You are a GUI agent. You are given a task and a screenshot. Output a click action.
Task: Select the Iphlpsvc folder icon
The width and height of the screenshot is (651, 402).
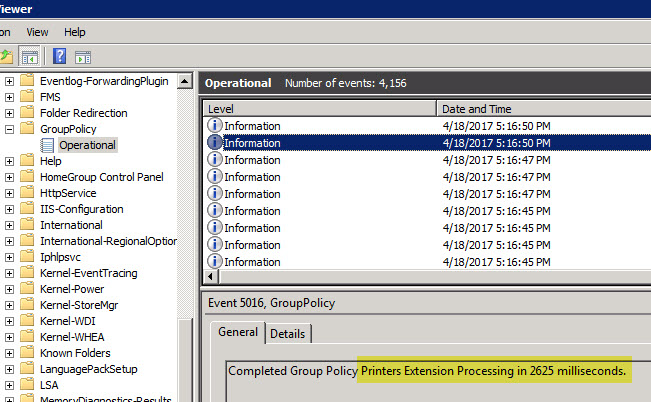pyautogui.click(x=27, y=256)
